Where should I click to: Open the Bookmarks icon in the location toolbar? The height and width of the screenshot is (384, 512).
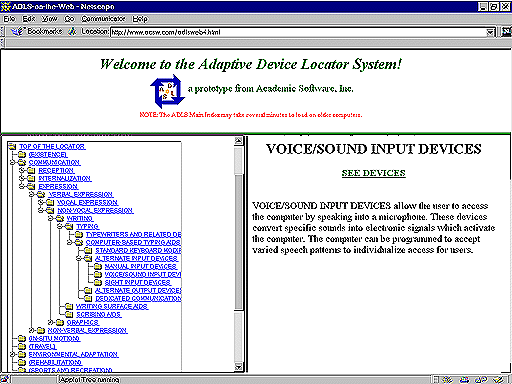click(17, 32)
